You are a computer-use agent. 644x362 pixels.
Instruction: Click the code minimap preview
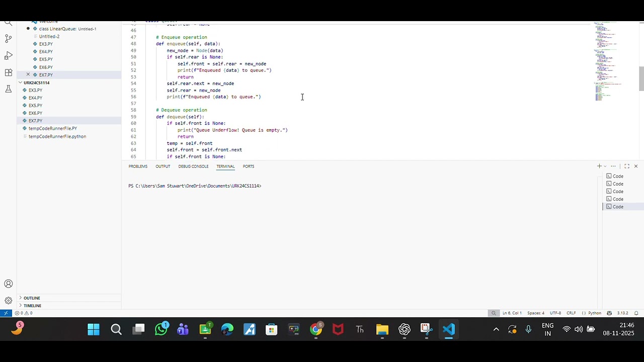609,60
